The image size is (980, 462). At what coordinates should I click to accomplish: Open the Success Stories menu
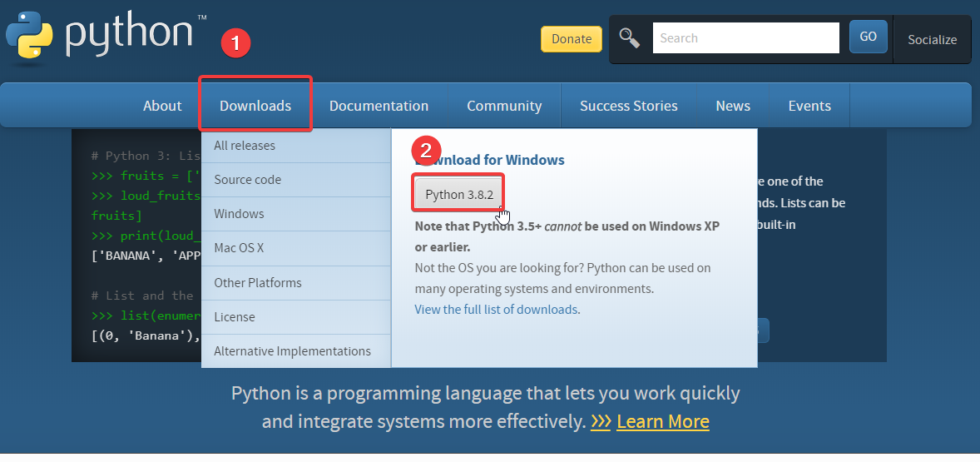click(x=629, y=106)
